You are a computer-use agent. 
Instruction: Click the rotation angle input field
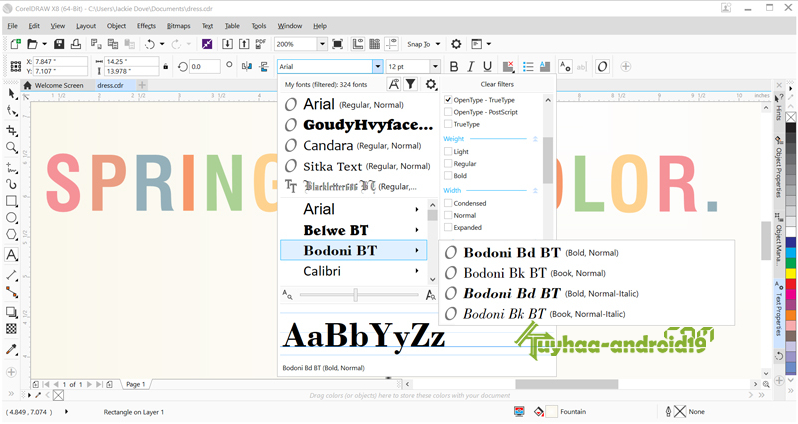(x=205, y=67)
